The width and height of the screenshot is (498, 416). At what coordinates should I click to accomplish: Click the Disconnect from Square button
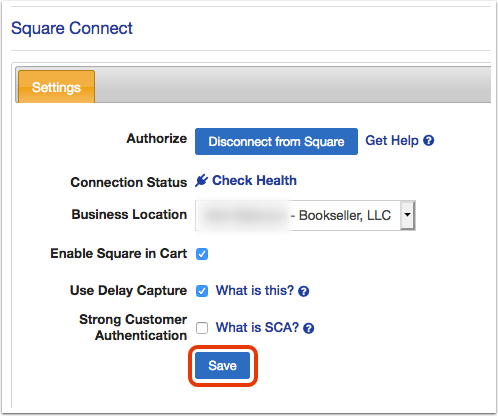pyautogui.click(x=276, y=141)
